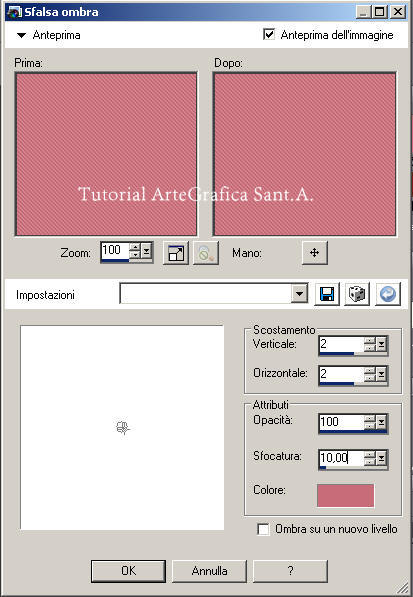Click the Mano pan navigation icon
The image size is (413, 597).
(x=314, y=252)
